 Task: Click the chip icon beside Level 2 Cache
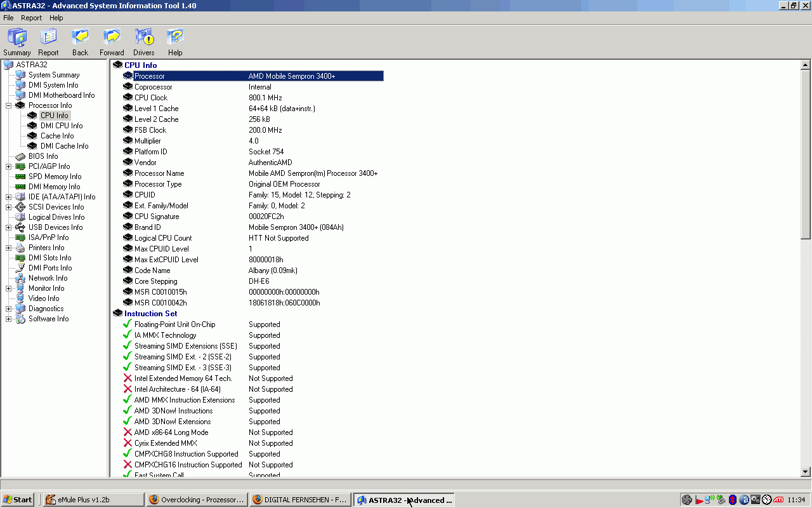128,119
